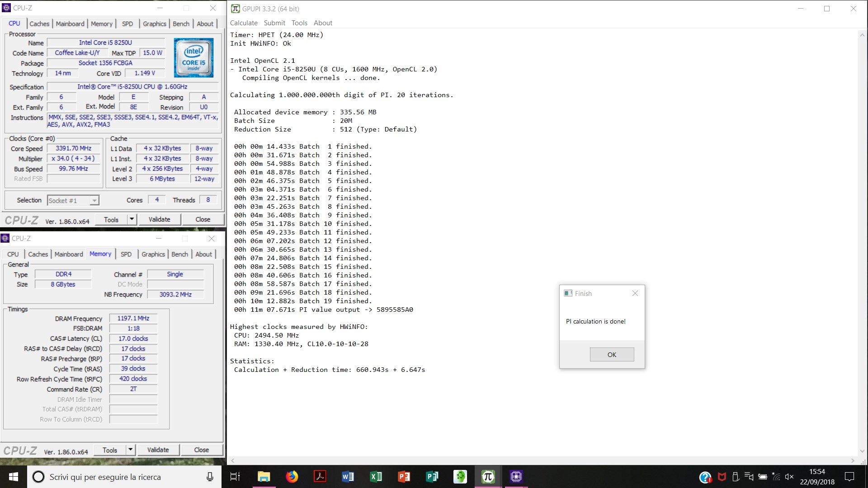Click the microphone icon in the search box
Image resolution: width=868 pixels, height=488 pixels.
pyautogui.click(x=210, y=477)
